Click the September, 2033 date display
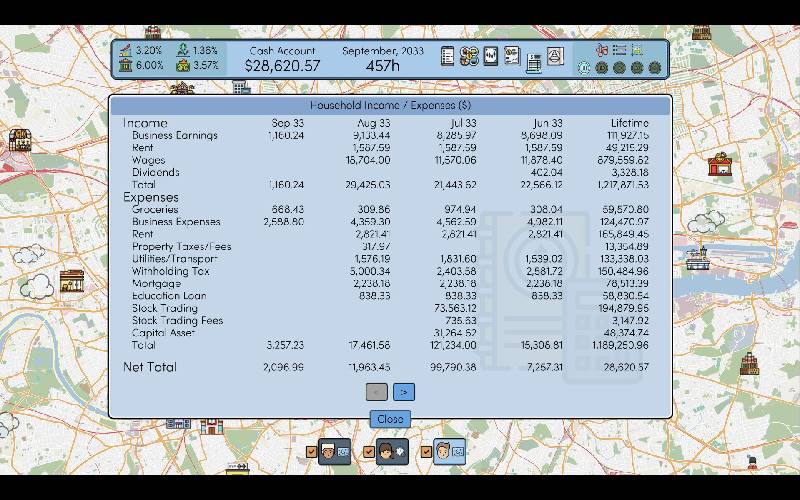This screenshot has width=800, height=500. (382, 51)
